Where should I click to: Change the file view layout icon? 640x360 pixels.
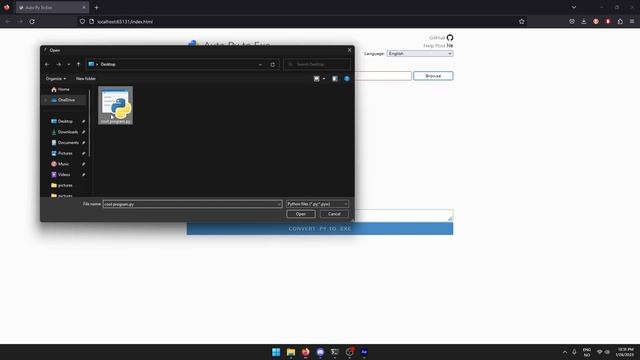[x=316, y=79]
